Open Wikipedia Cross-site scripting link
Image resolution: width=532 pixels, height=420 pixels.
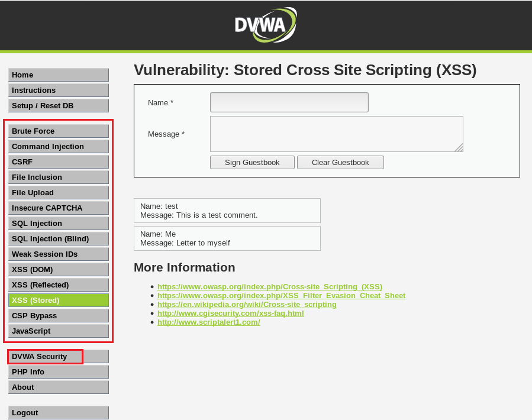click(247, 304)
